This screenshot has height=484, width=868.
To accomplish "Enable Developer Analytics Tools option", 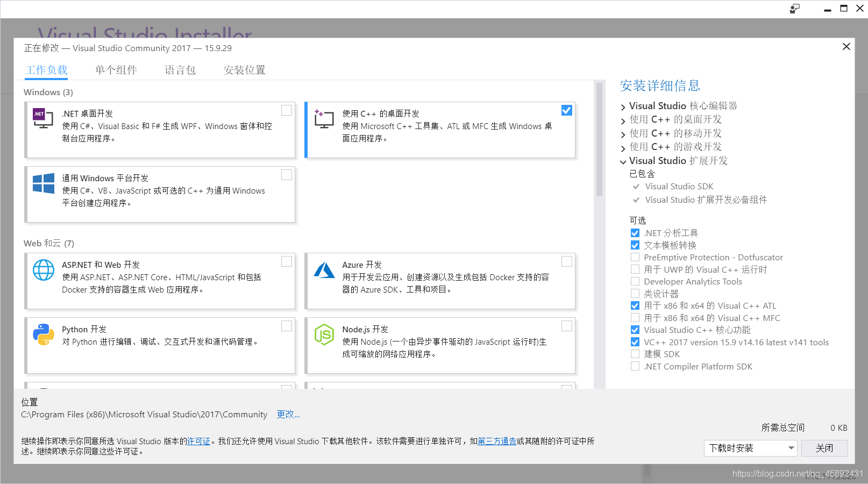I will click(x=635, y=281).
